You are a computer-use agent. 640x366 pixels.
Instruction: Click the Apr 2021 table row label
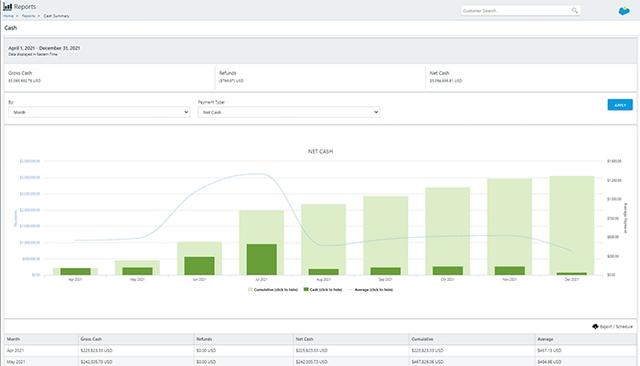(x=16, y=350)
